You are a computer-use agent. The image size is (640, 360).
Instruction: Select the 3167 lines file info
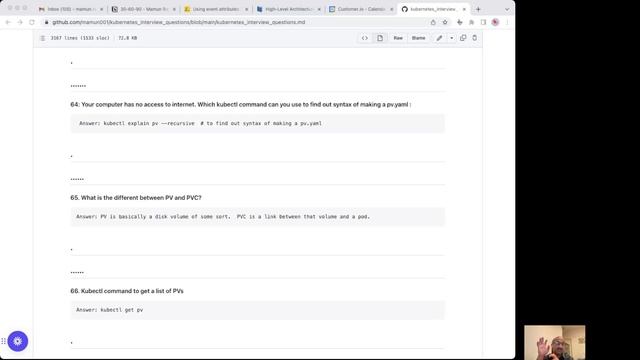(80, 38)
